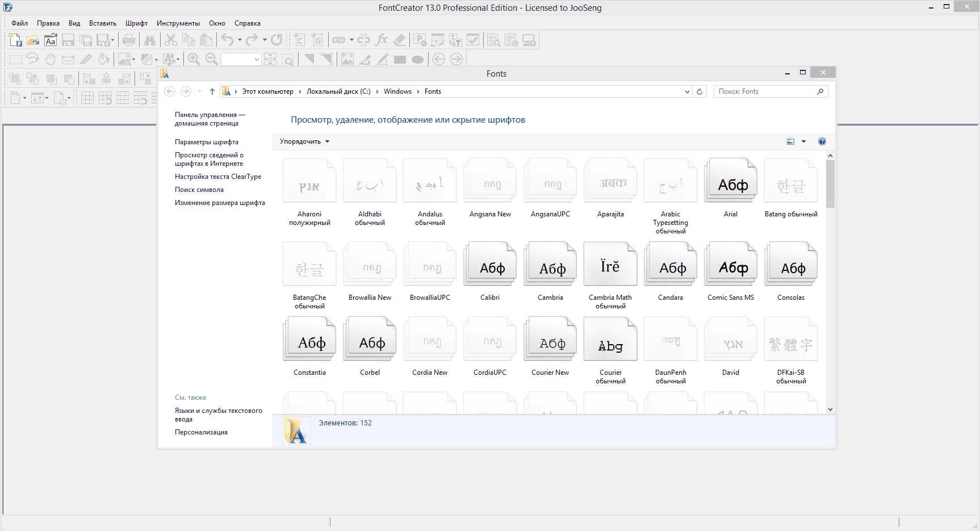Viewport: 980px width, 531px height.
Task: Open the Вид menu
Action: [x=74, y=23]
